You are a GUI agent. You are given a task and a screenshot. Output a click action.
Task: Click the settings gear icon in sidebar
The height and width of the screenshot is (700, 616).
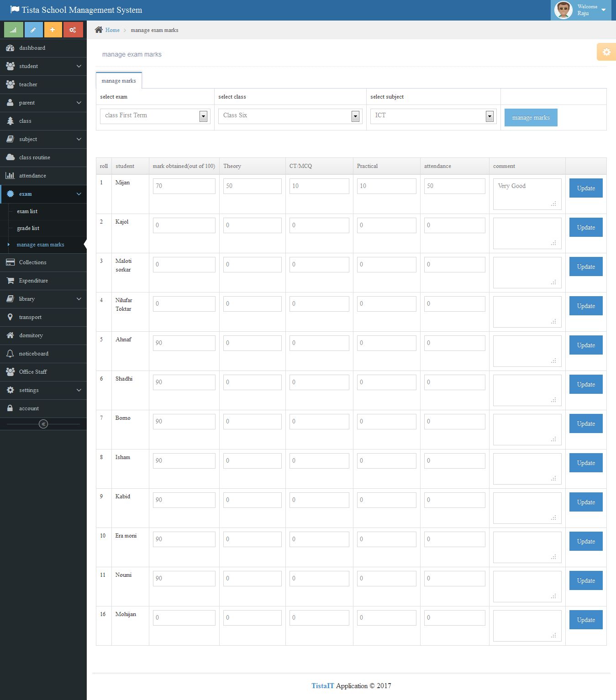click(x=10, y=390)
